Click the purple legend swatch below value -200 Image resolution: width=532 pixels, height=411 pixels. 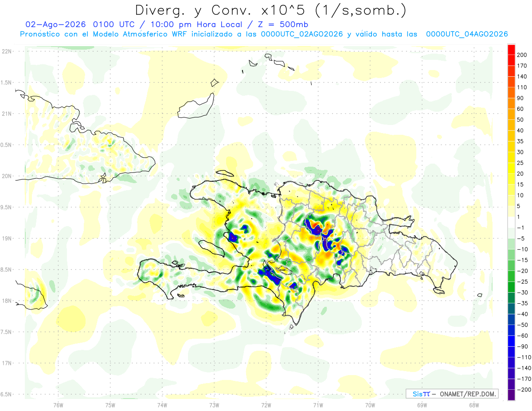[511, 395]
